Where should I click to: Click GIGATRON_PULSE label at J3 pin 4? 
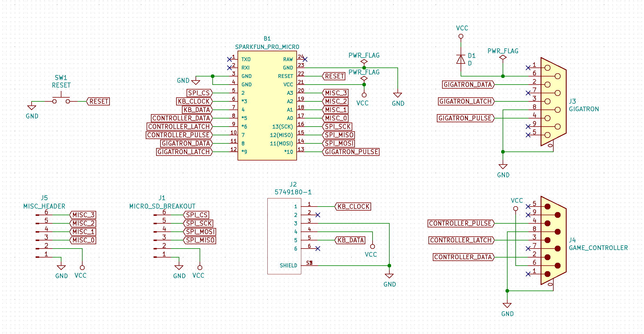pyautogui.click(x=466, y=118)
